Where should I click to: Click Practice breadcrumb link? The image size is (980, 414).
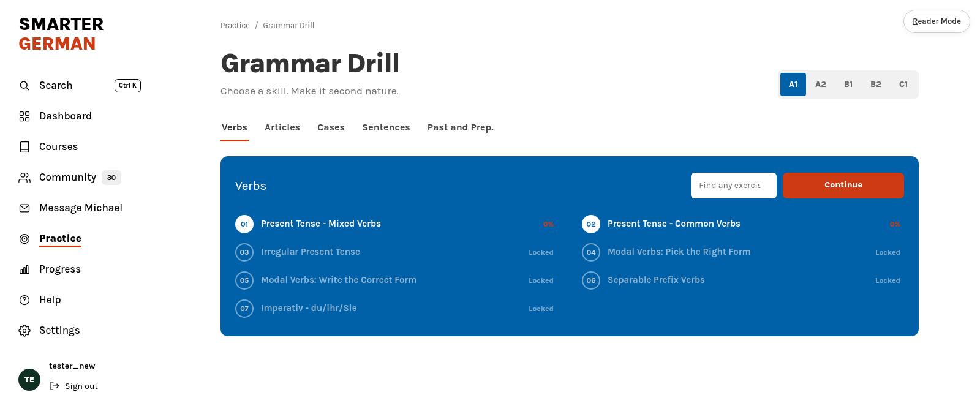[235, 26]
